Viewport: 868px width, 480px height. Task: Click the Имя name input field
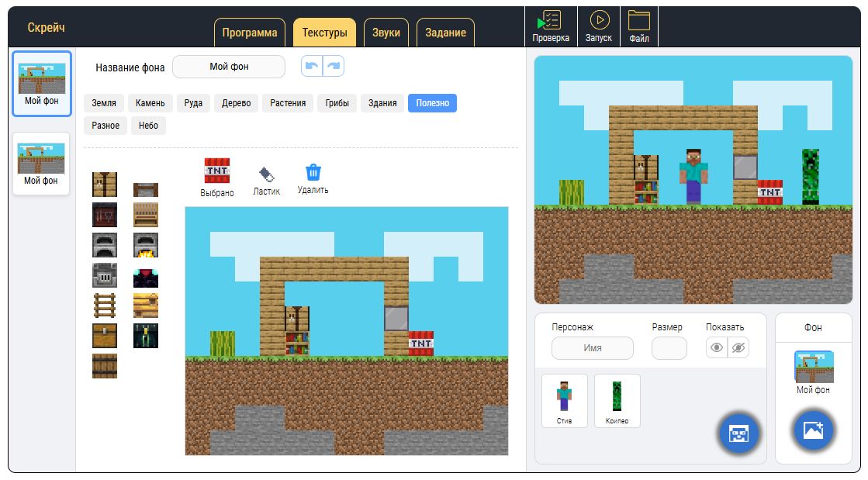(592, 348)
